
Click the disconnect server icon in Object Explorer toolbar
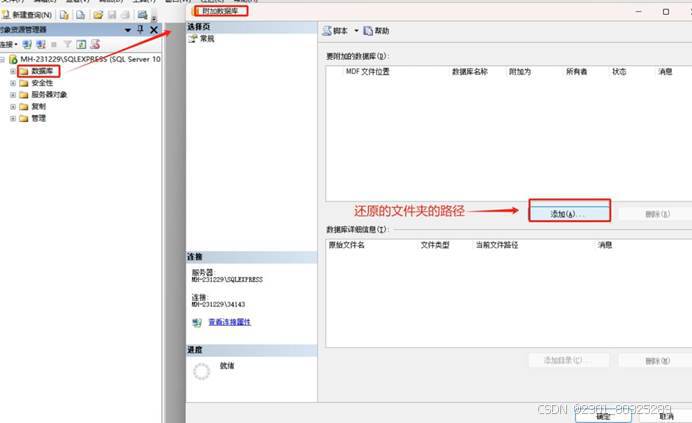tap(41, 44)
